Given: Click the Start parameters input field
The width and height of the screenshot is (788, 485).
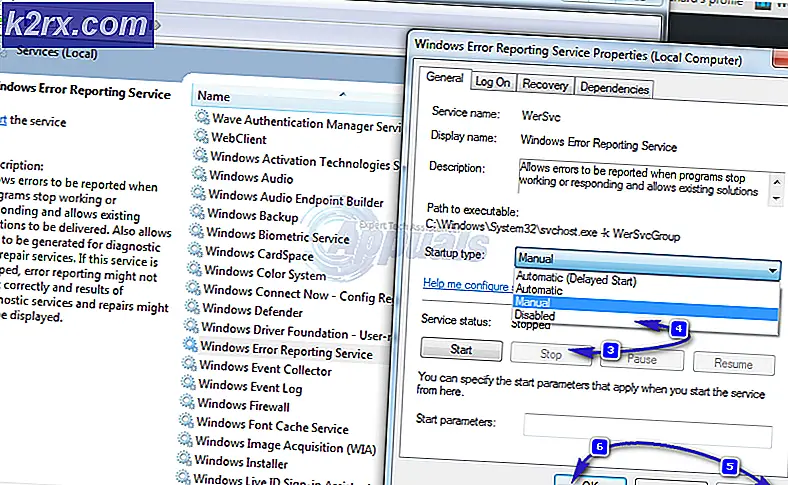Looking at the screenshot, I should (x=648, y=431).
